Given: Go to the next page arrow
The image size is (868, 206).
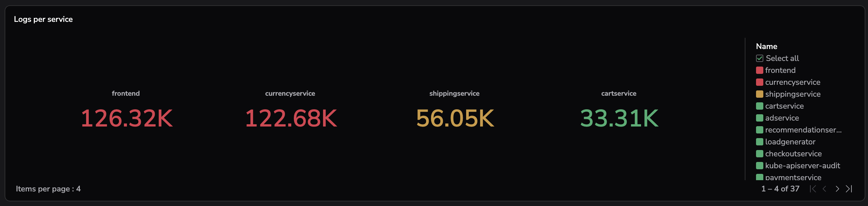Looking at the screenshot, I should [837, 189].
